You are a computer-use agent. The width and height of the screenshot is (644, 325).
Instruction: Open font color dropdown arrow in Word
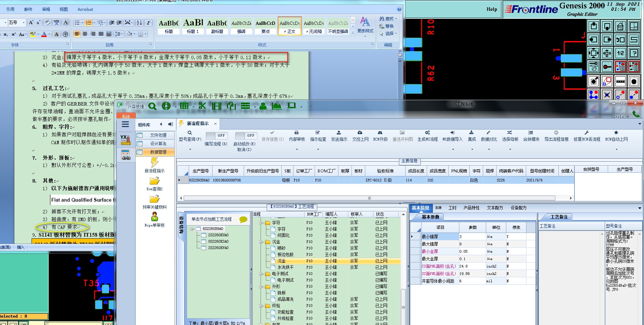pos(49,34)
